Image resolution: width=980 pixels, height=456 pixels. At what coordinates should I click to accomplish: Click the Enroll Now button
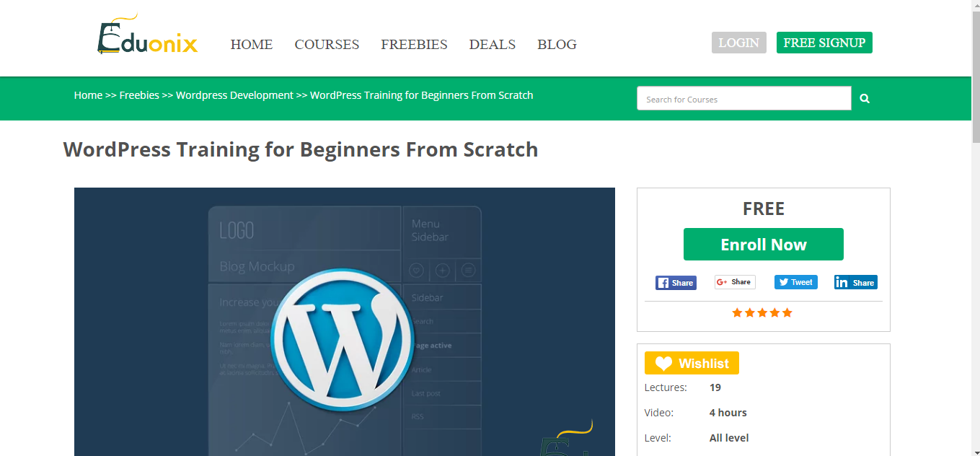point(764,245)
